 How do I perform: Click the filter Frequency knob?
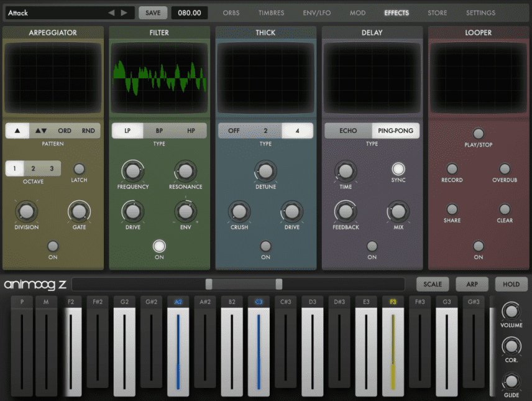133,171
